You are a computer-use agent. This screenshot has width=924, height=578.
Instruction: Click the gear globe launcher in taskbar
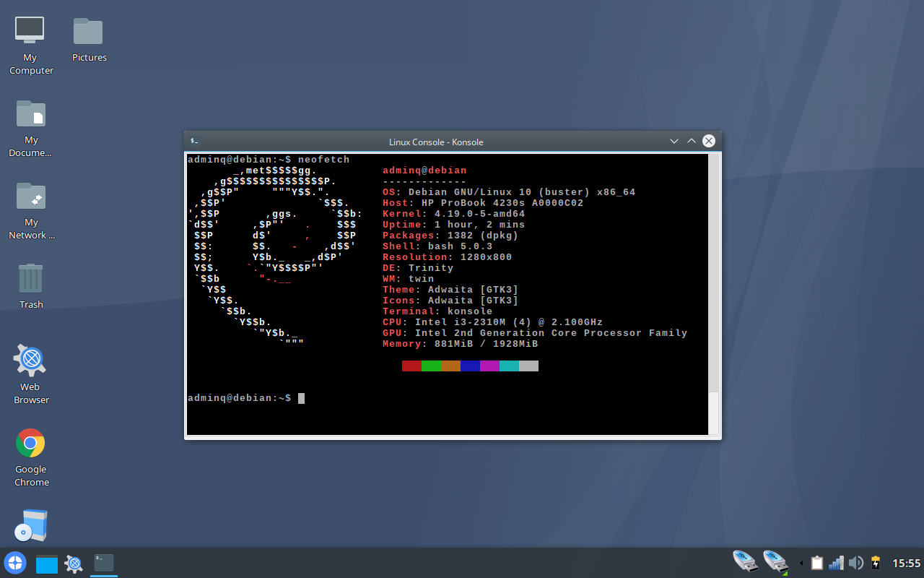(x=74, y=564)
